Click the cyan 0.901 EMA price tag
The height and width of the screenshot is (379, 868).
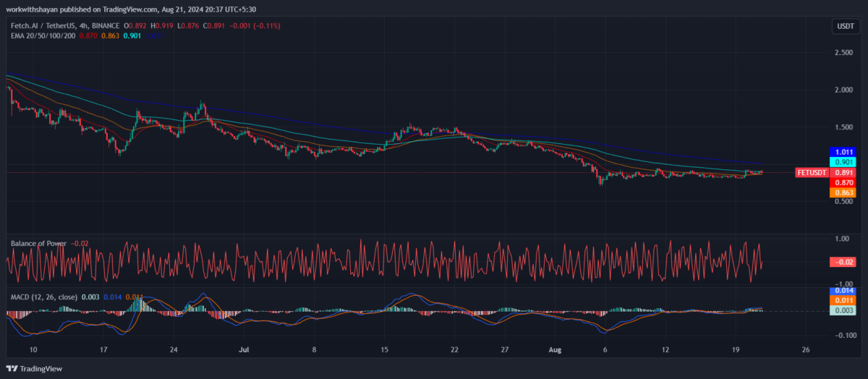pyautogui.click(x=844, y=163)
